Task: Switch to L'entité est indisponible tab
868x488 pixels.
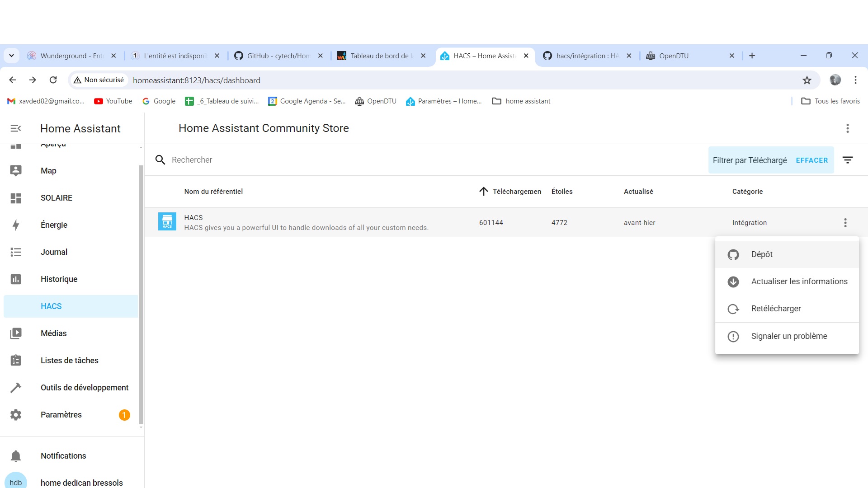Action: tap(175, 56)
